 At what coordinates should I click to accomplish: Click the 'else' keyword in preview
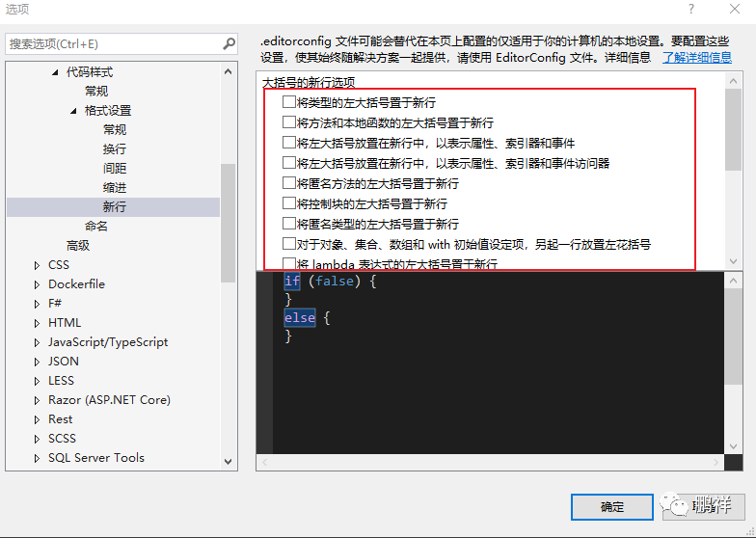point(300,318)
